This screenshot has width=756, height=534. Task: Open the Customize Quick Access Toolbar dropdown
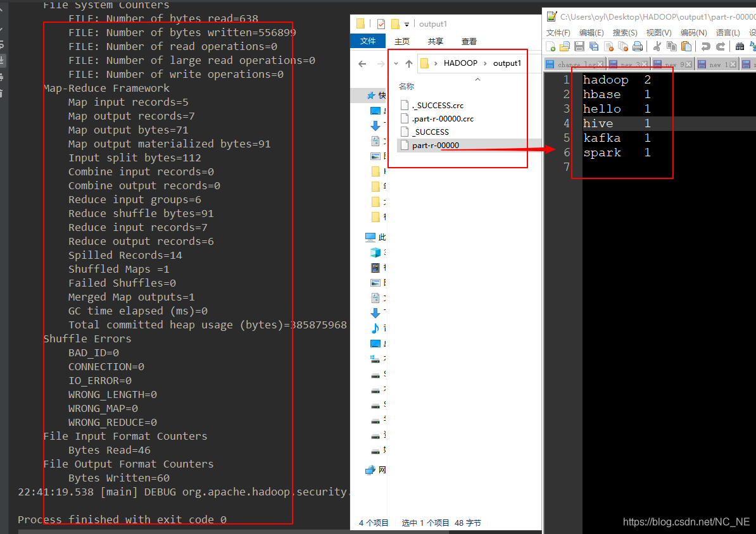[407, 24]
